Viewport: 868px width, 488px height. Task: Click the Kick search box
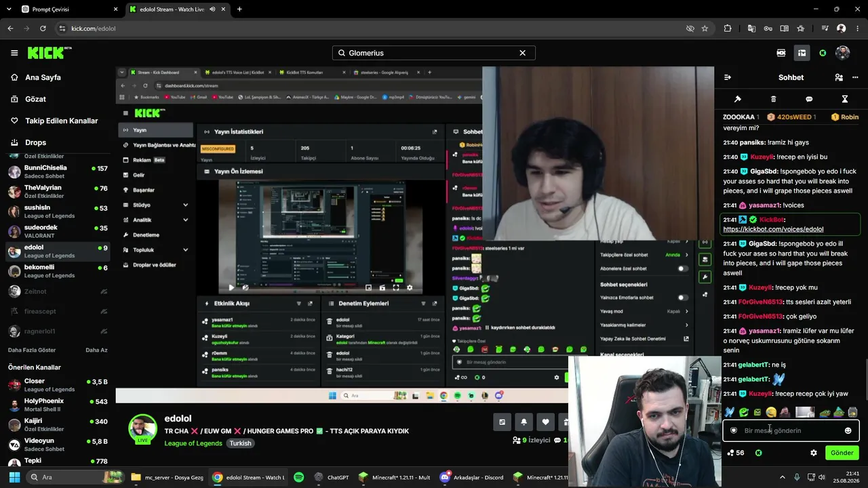pyautogui.click(x=434, y=53)
